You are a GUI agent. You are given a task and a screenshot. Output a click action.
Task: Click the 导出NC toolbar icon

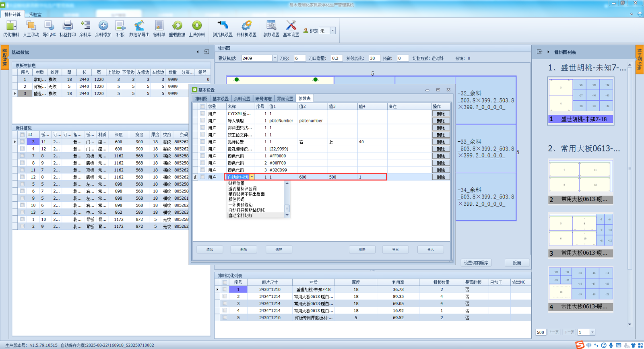click(x=49, y=26)
